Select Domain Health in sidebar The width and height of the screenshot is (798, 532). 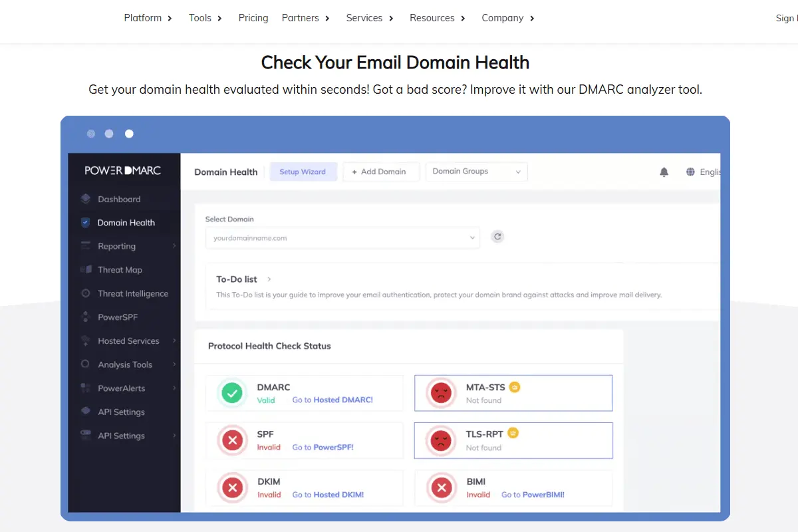pos(126,223)
